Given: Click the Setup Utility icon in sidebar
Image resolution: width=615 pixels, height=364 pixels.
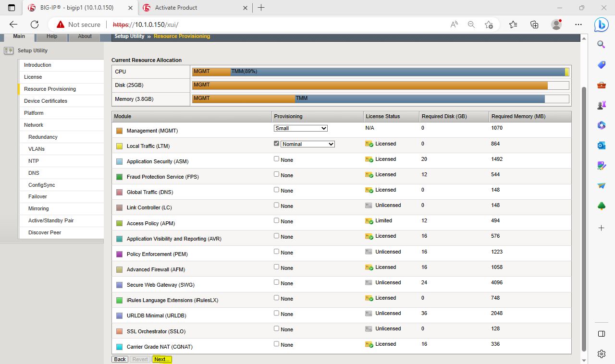Looking at the screenshot, I should pyautogui.click(x=8, y=50).
